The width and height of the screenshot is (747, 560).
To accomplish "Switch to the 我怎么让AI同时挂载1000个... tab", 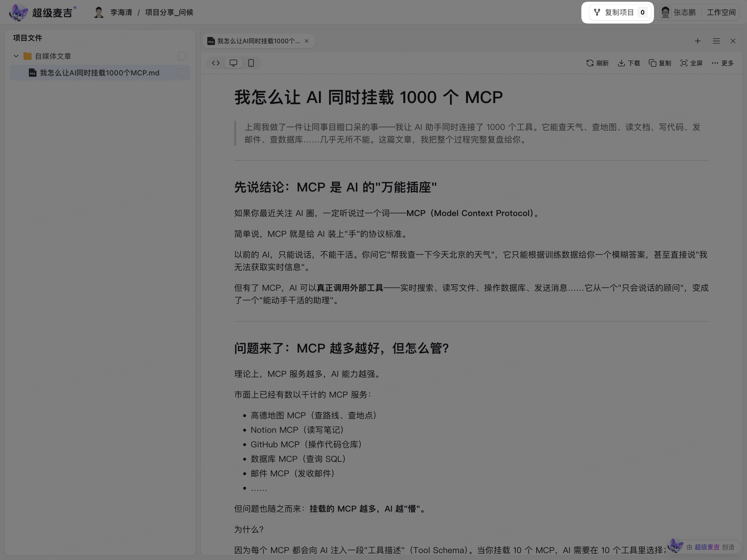I will (258, 41).
